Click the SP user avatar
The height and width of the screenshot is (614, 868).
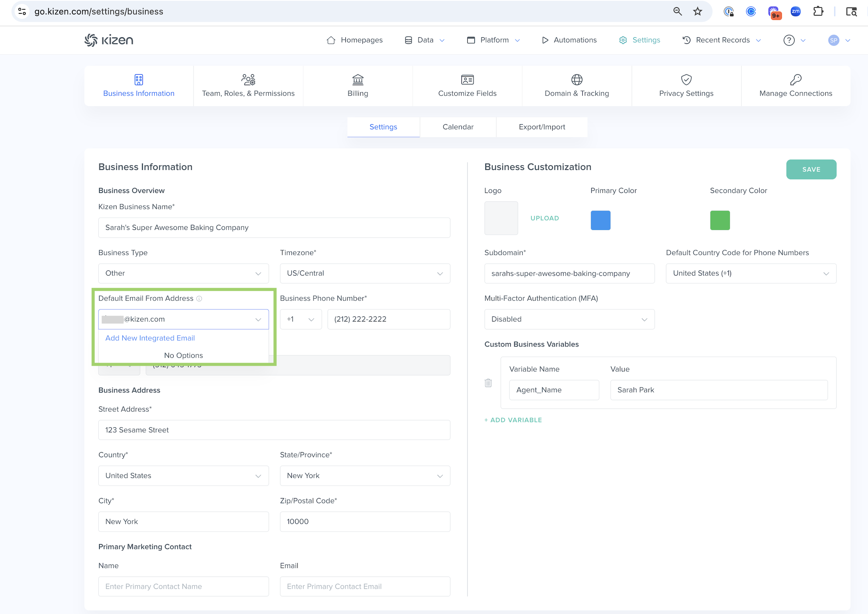click(x=833, y=40)
